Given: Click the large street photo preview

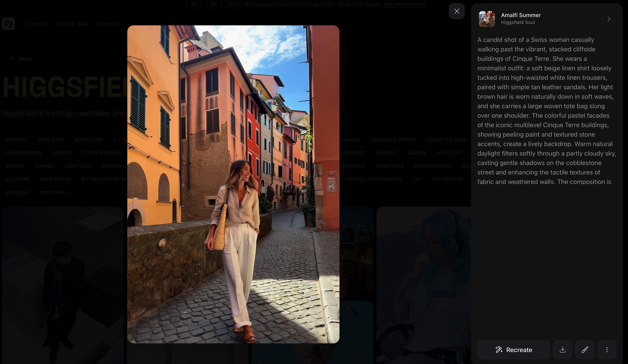Looking at the screenshot, I should tap(233, 184).
